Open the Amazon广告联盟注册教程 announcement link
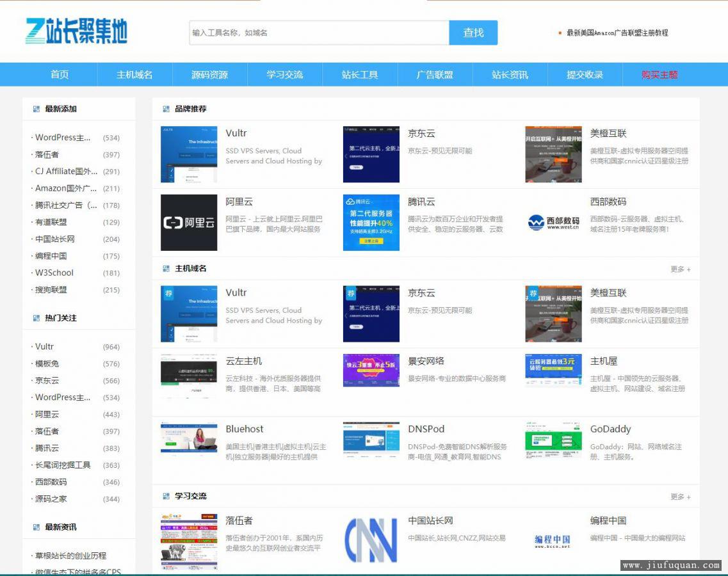Image resolution: width=728 pixels, height=576 pixels. (x=617, y=33)
